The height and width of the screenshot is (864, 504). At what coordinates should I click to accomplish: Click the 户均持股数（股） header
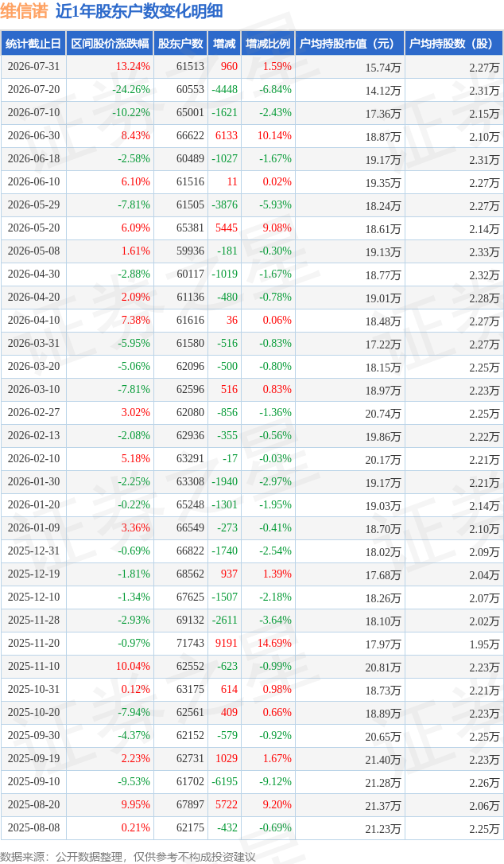tap(454, 44)
